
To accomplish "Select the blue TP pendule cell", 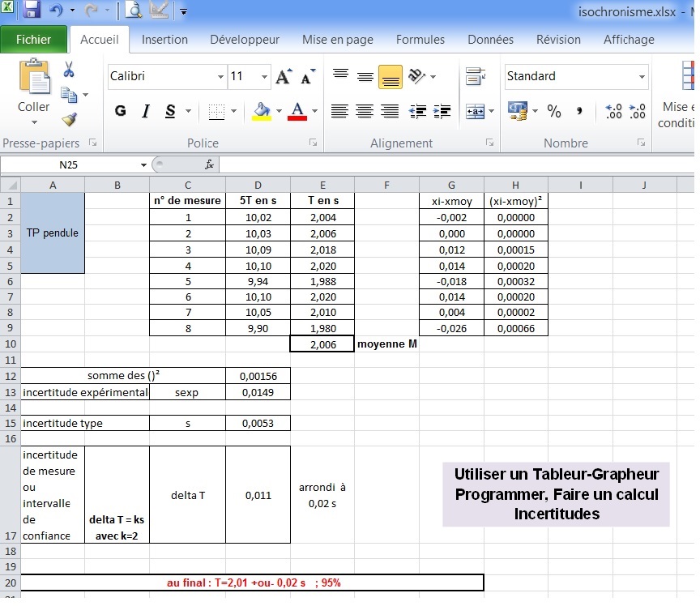I will point(53,233).
